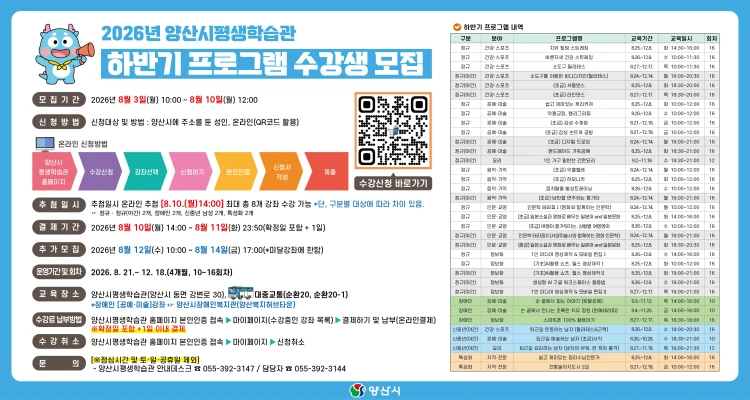Select the purple 수강신청 step arrow
750x400 pixels.
click(99, 171)
